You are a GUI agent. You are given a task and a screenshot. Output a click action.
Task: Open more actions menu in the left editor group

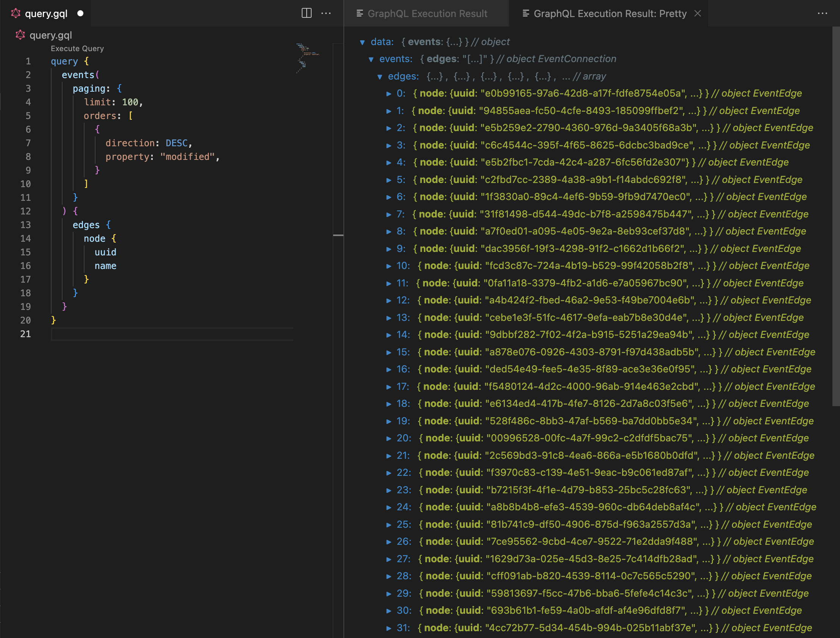pyautogui.click(x=326, y=13)
